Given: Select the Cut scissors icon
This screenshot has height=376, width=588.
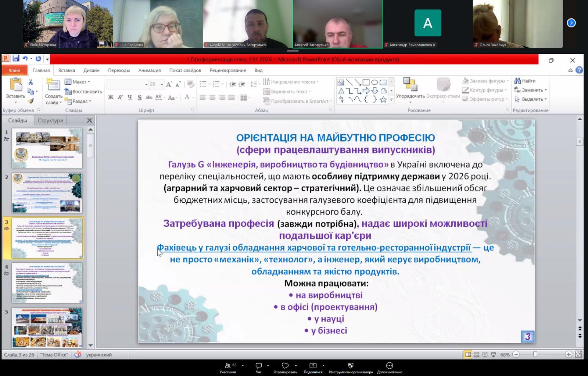Looking at the screenshot, I should 31,82.
